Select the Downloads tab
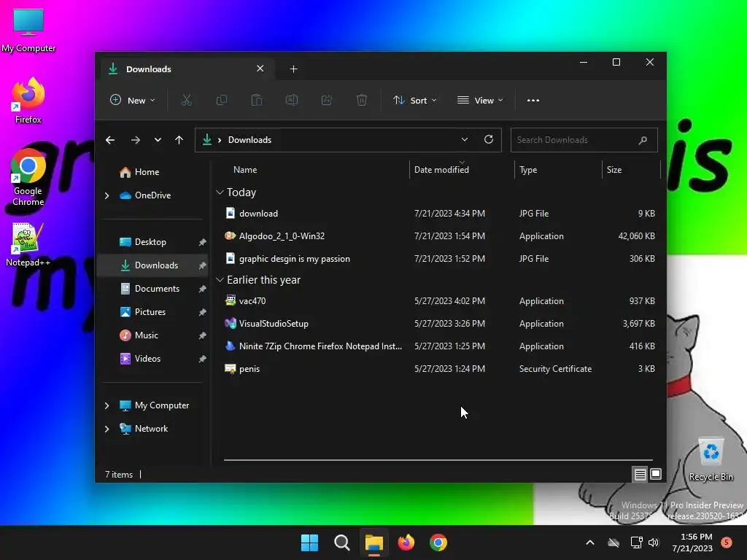Image resolution: width=747 pixels, height=560 pixels. (187, 69)
